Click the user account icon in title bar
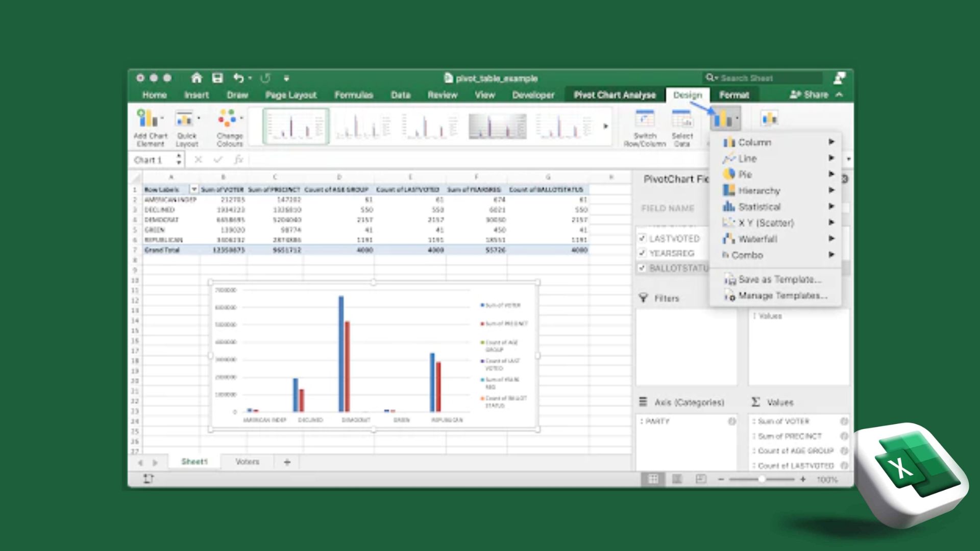 click(840, 78)
